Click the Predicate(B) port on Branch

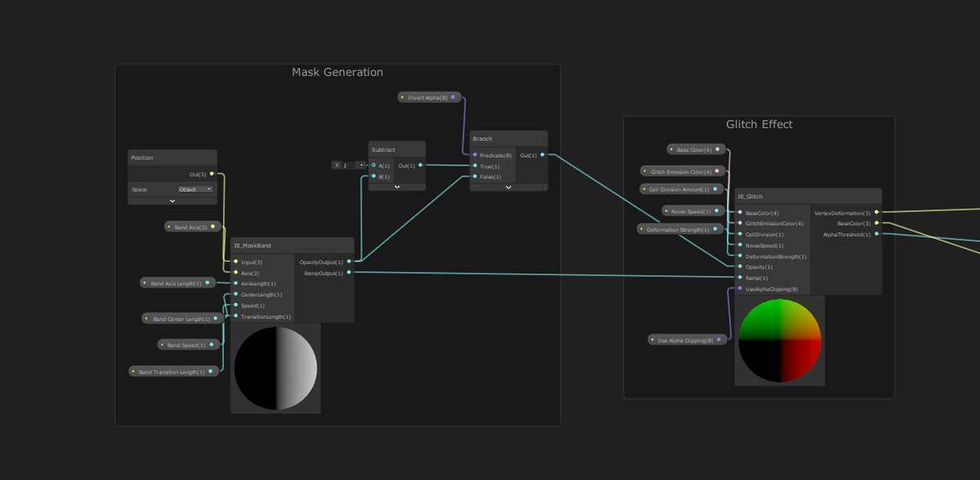(x=474, y=155)
